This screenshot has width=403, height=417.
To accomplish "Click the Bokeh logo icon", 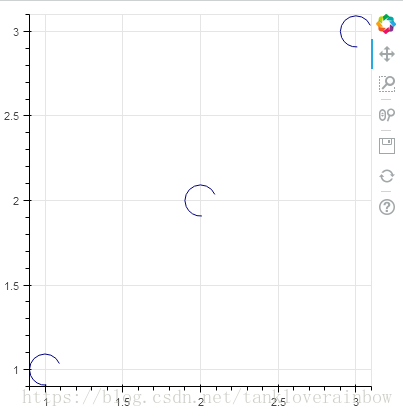I will point(386,24).
